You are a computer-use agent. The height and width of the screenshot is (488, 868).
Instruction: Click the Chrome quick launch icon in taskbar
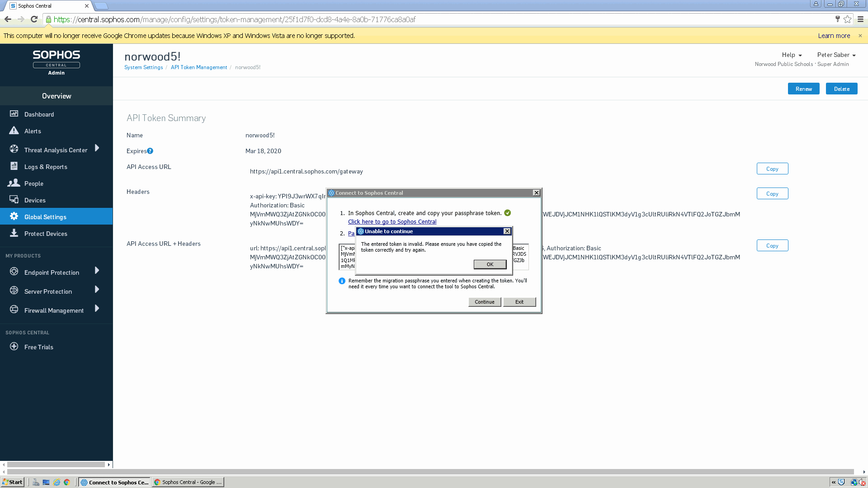coord(67,482)
